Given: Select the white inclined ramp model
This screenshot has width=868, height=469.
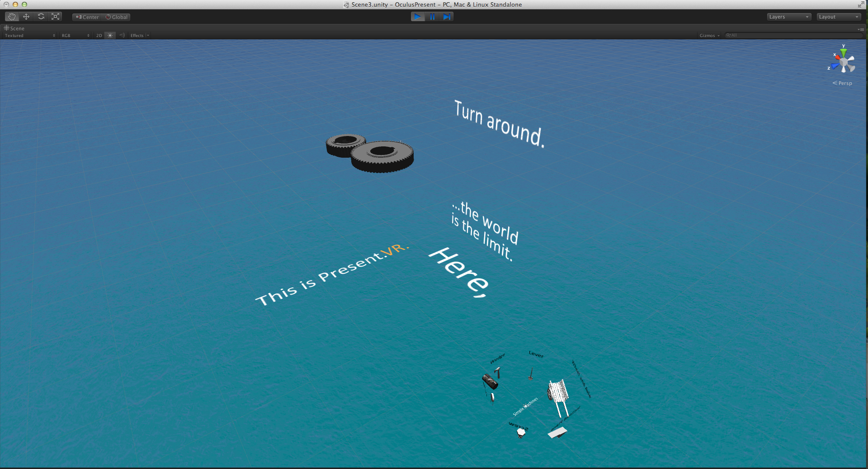Looking at the screenshot, I should click(x=557, y=433).
